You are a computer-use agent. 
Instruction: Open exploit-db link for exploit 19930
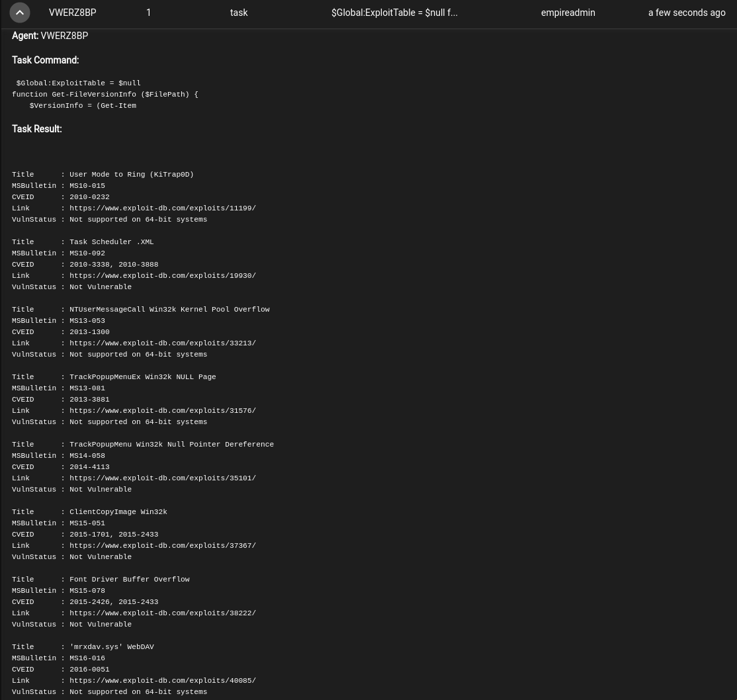pos(162,276)
